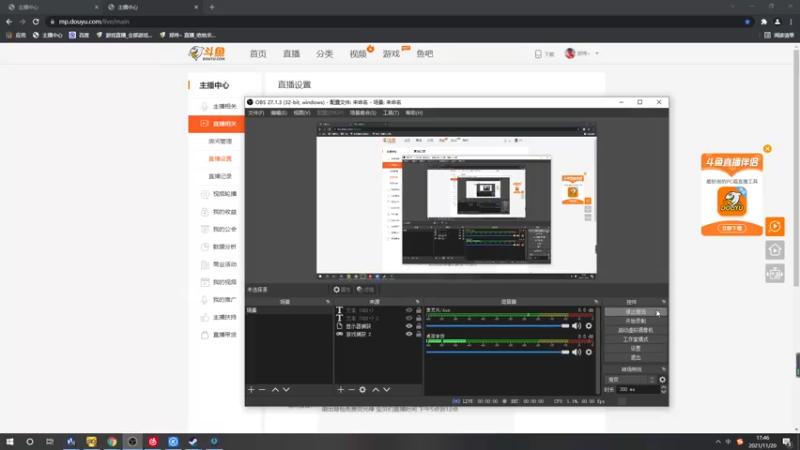
Task: Open the Windows Start menu
Action: tap(10, 441)
